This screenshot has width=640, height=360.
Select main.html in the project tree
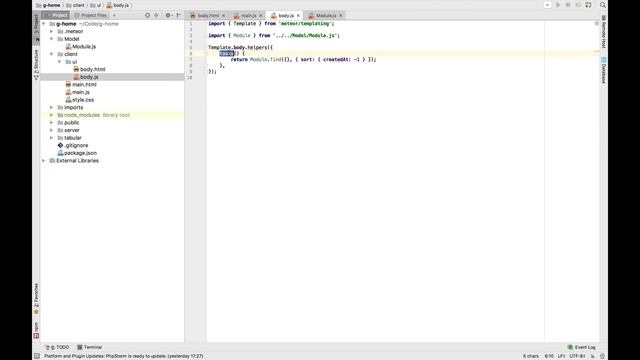click(x=81, y=84)
